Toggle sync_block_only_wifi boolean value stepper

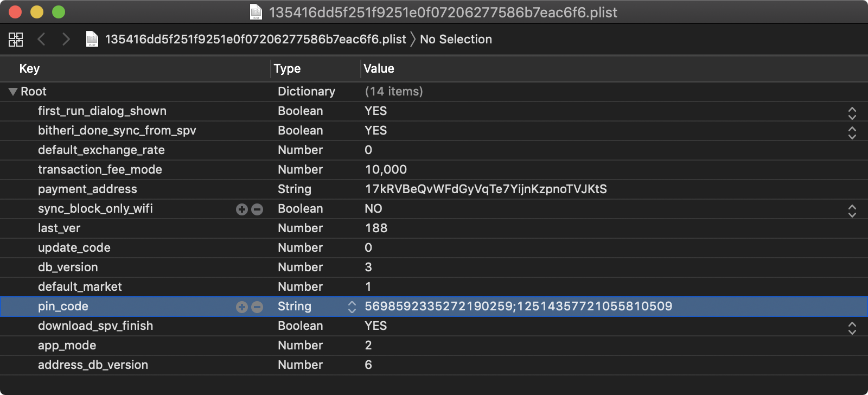(x=852, y=211)
